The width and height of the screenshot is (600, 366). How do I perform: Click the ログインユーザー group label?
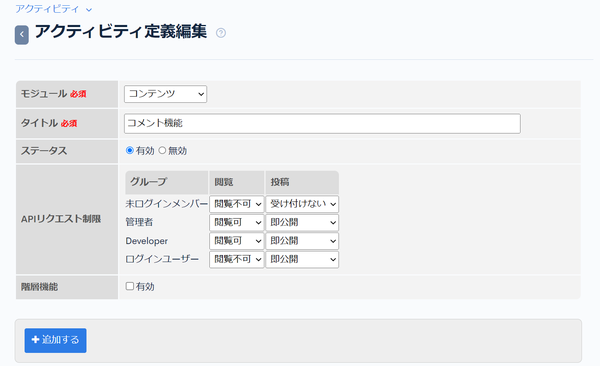162,259
